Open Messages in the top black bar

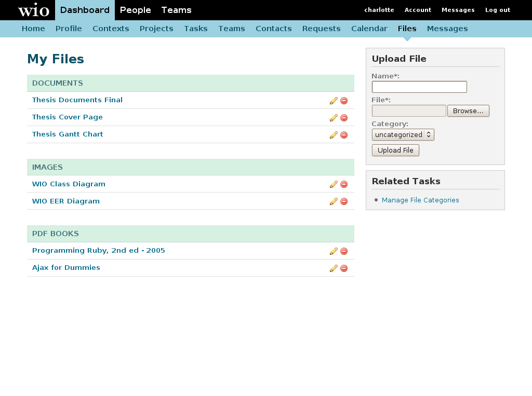tap(458, 10)
